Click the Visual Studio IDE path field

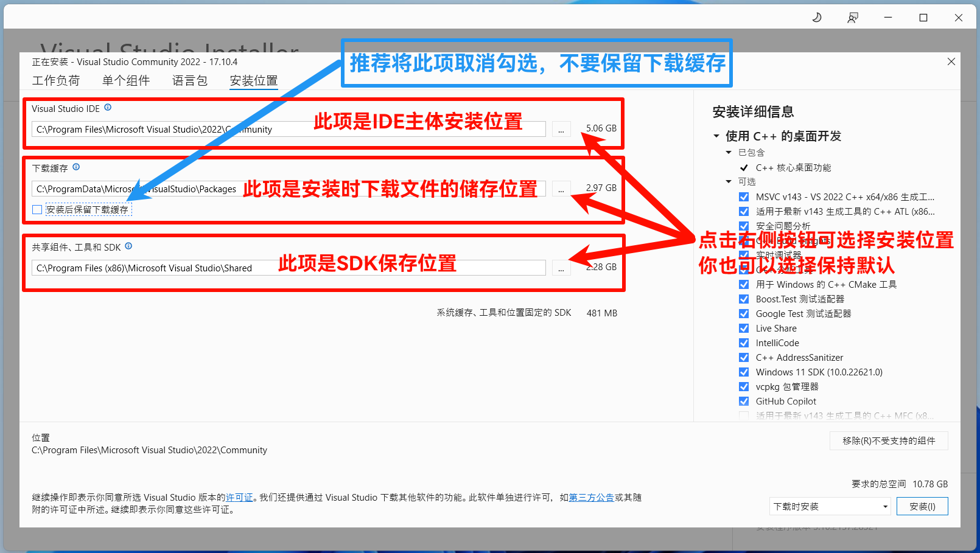[289, 129]
